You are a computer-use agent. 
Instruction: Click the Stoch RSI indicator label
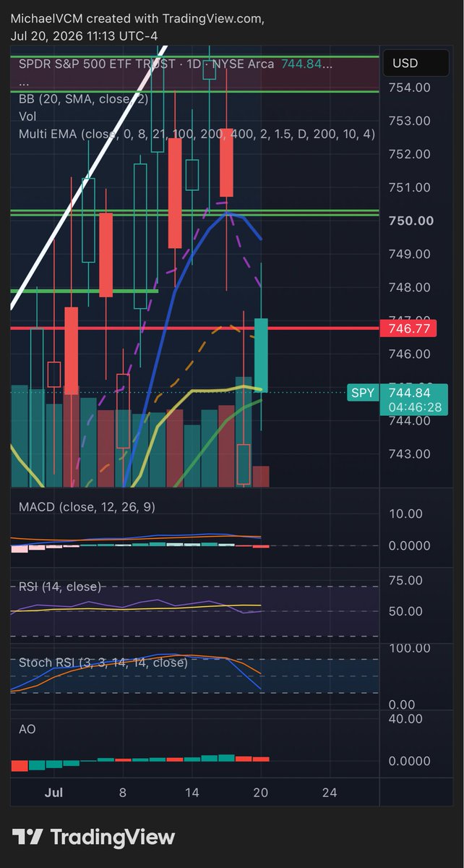103,662
